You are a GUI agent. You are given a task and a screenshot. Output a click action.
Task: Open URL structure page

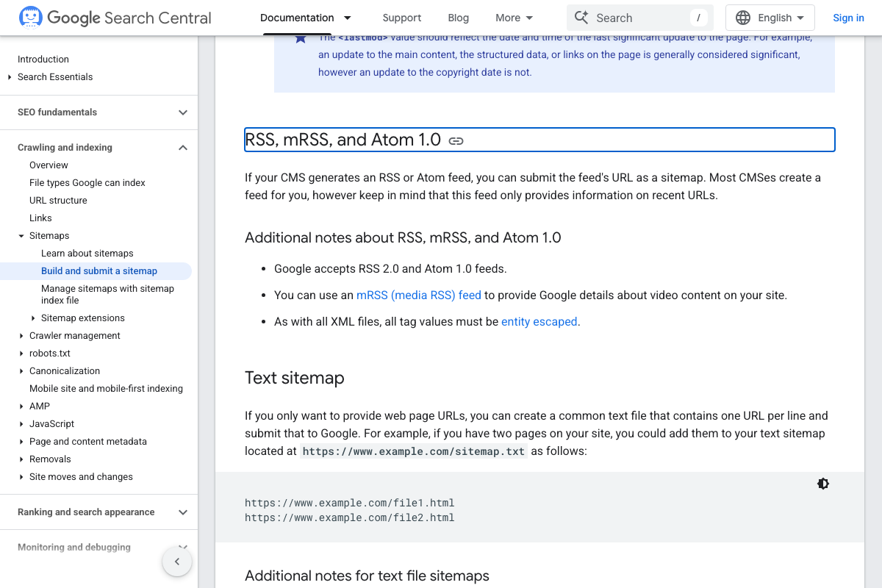(58, 201)
